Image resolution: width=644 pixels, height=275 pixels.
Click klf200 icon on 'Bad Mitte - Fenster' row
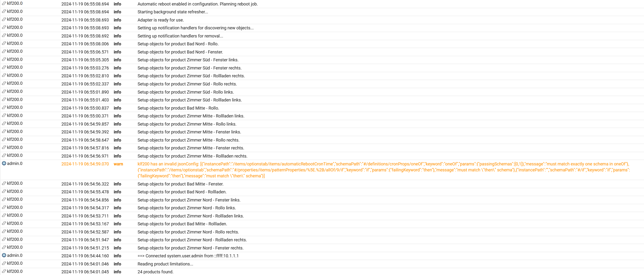[4, 183]
